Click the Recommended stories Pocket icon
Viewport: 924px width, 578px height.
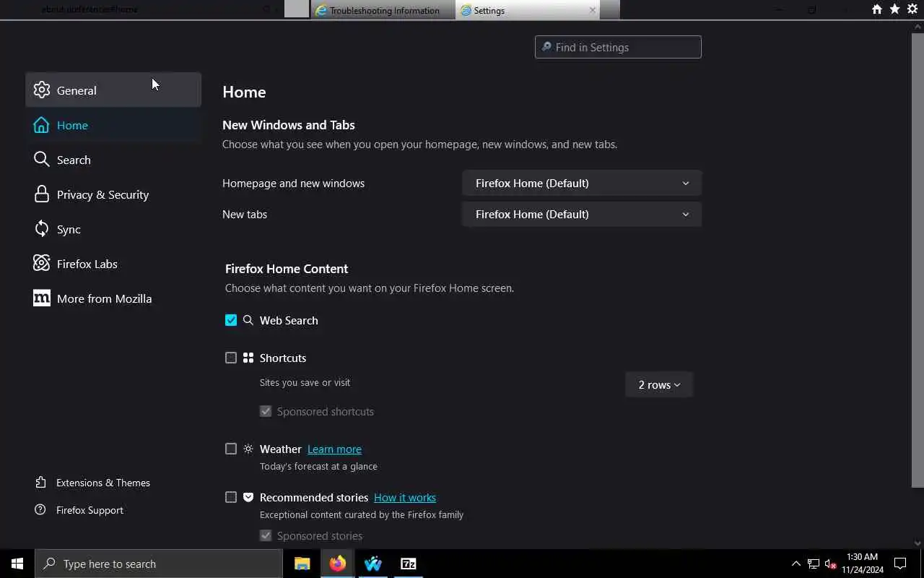(x=248, y=497)
